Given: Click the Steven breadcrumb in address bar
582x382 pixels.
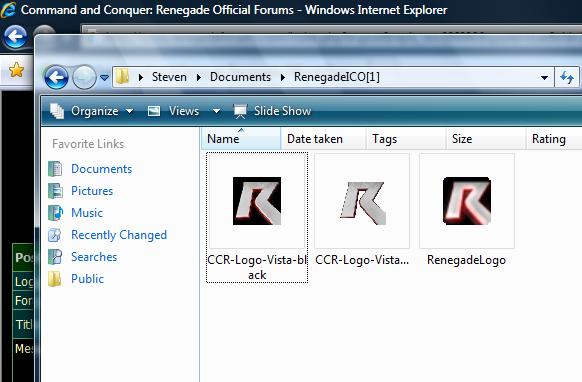Looking at the screenshot, I should click(x=169, y=77).
